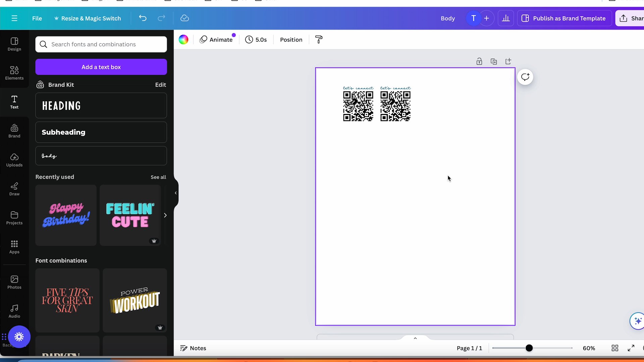Edit the Brand Kit settings
Screen dimensions: 644x362
pos(161,84)
